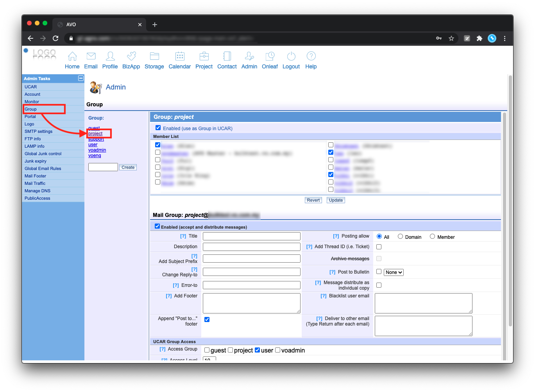Viewport: 535px width, 392px height.
Task: Click the mail group Title field
Action: [x=252, y=236]
